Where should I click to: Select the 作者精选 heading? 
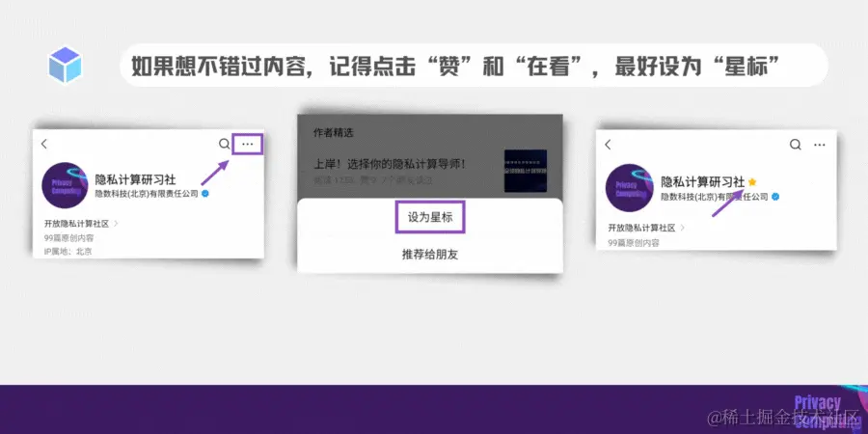(334, 133)
